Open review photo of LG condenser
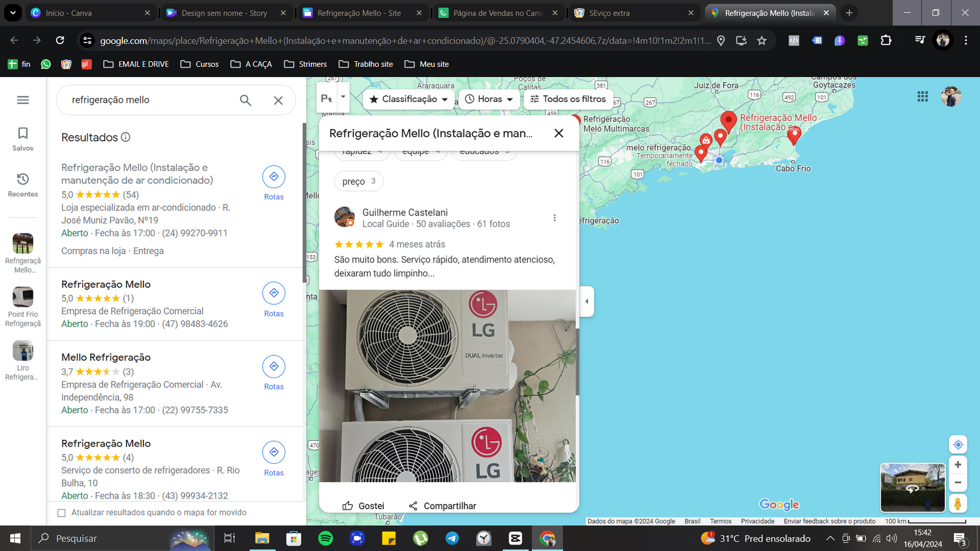980x551 pixels. [447, 385]
